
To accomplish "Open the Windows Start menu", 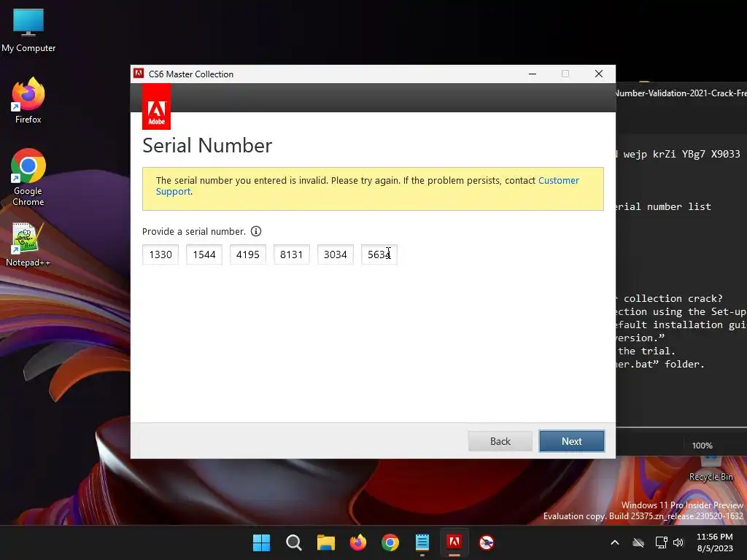I will pos(261,542).
